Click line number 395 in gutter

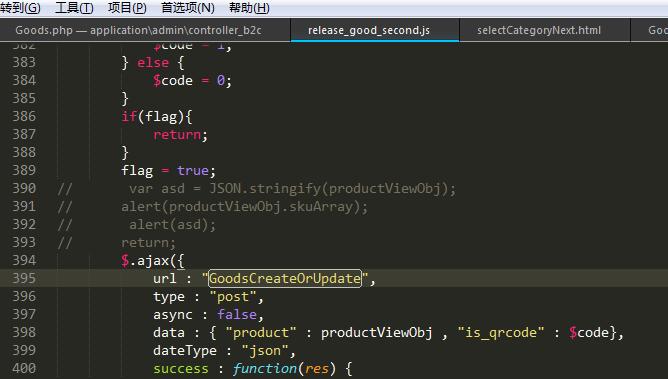click(24, 278)
